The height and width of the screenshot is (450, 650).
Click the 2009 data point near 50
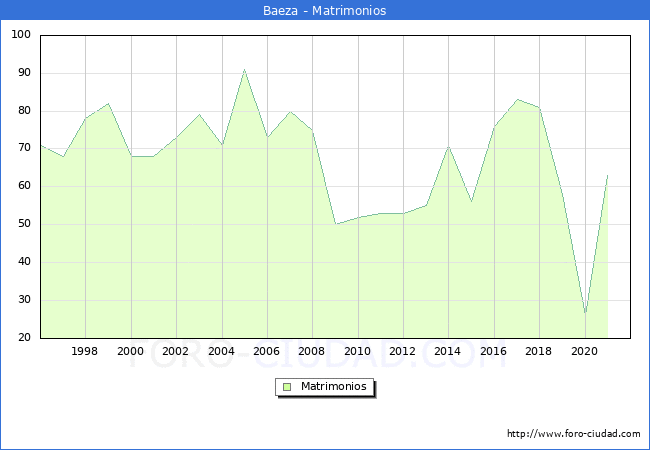click(x=335, y=224)
